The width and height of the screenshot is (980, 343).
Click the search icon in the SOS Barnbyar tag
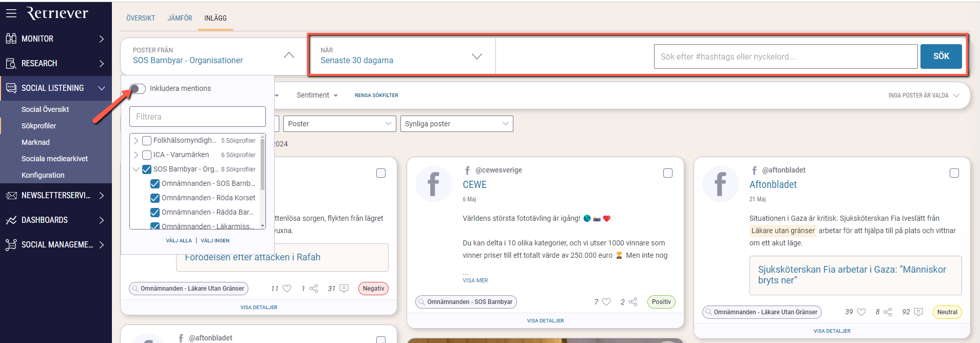[421, 302]
